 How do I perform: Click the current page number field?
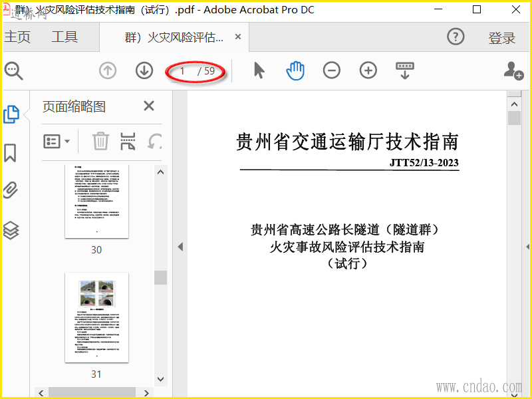[x=182, y=71]
